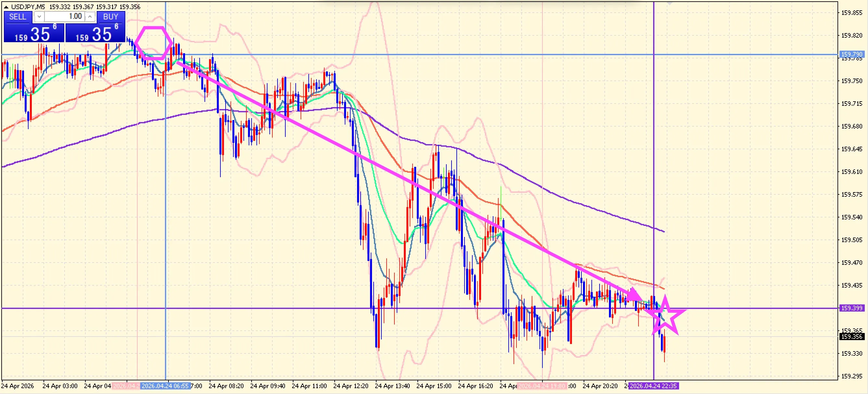Click the BUY button
The image size is (868, 394).
pos(110,17)
